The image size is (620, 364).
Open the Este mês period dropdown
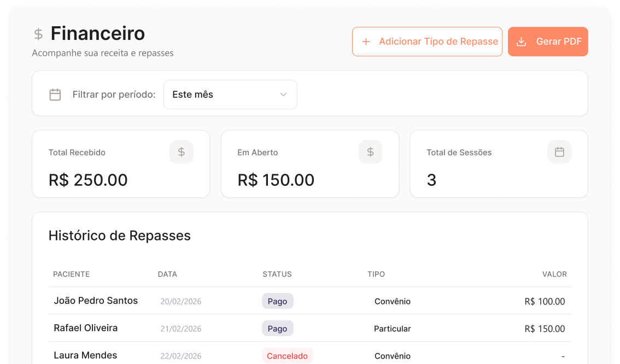pyautogui.click(x=231, y=95)
